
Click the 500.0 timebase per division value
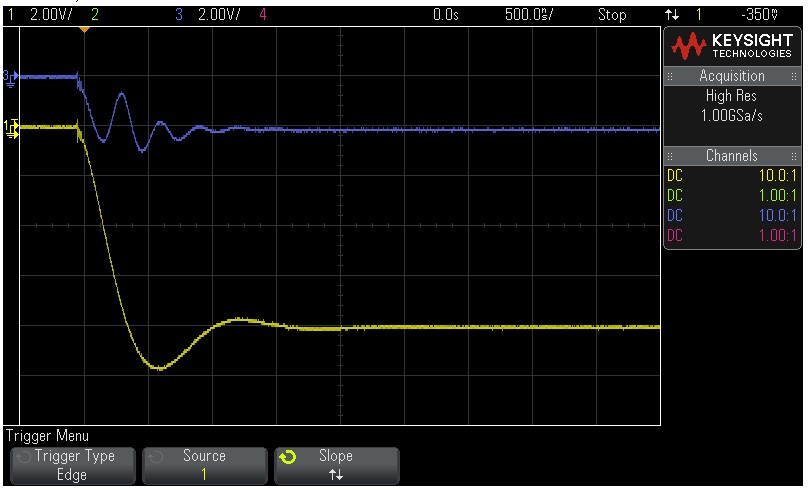(529, 14)
